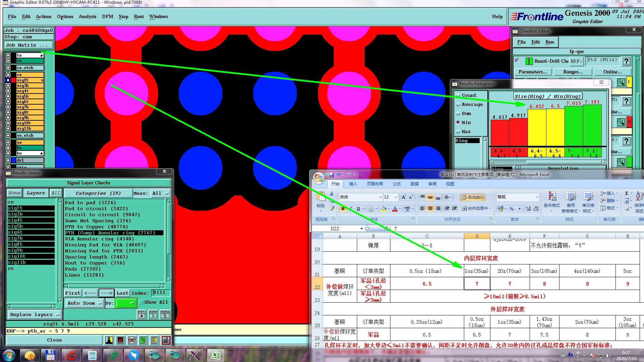Click the Excel Bold formatting button
This screenshot has width=644, height=362.
pos(343,209)
